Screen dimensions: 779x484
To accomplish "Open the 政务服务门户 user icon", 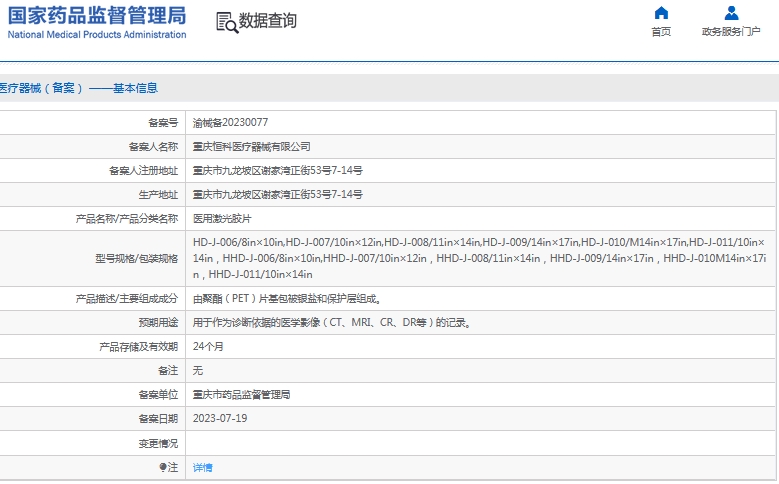I will point(731,12).
